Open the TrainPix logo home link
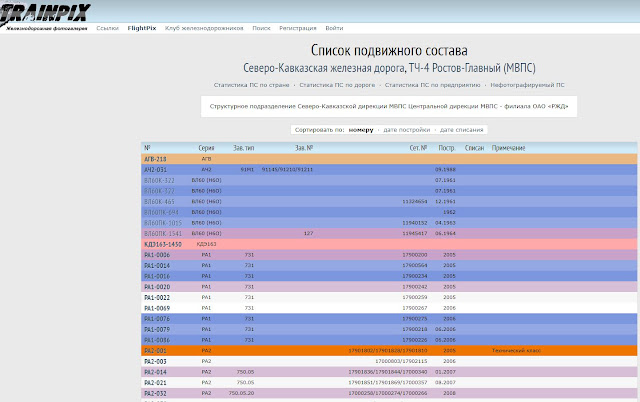The width and height of the screenshot is (640, 402). 45,13
